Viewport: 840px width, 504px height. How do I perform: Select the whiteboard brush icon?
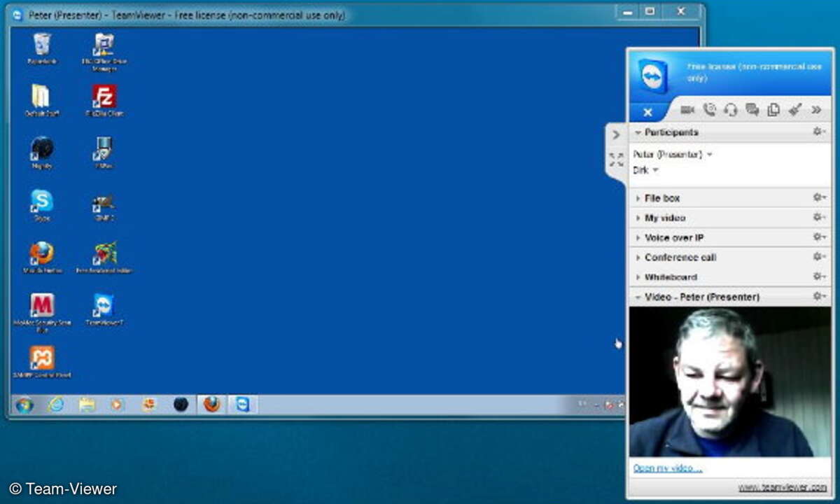pos(794,110)
